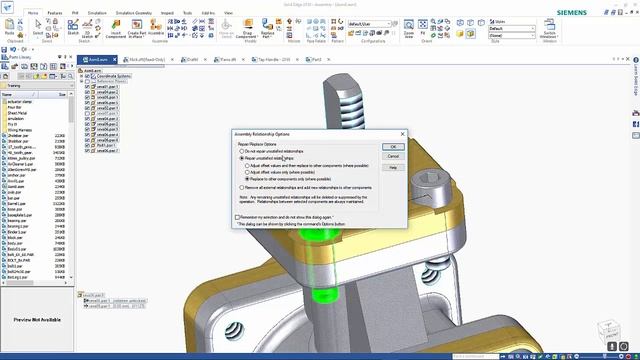Click Help in Assembly Relationship Options
The width and height of the screenshot is (640, 360).
tap(393, 167)
